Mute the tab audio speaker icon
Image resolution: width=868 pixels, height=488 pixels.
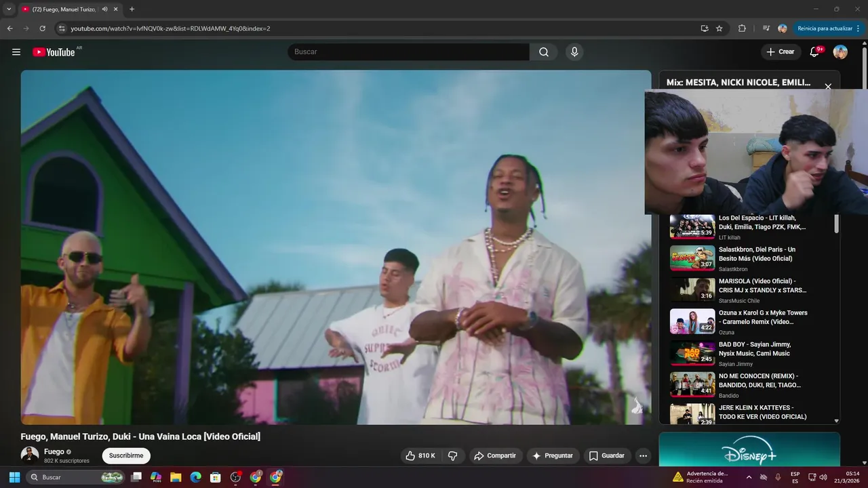[104, 9]
